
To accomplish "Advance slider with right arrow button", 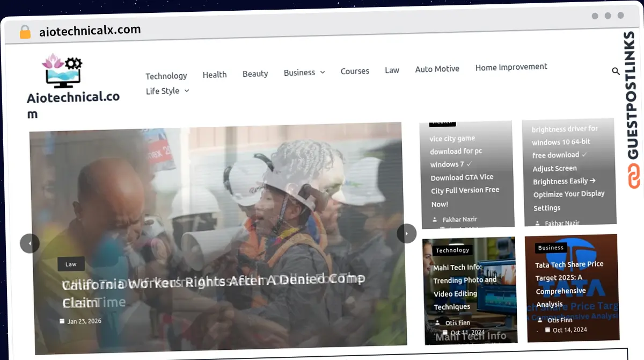I will pyautogui.click(x=406, y=233).
